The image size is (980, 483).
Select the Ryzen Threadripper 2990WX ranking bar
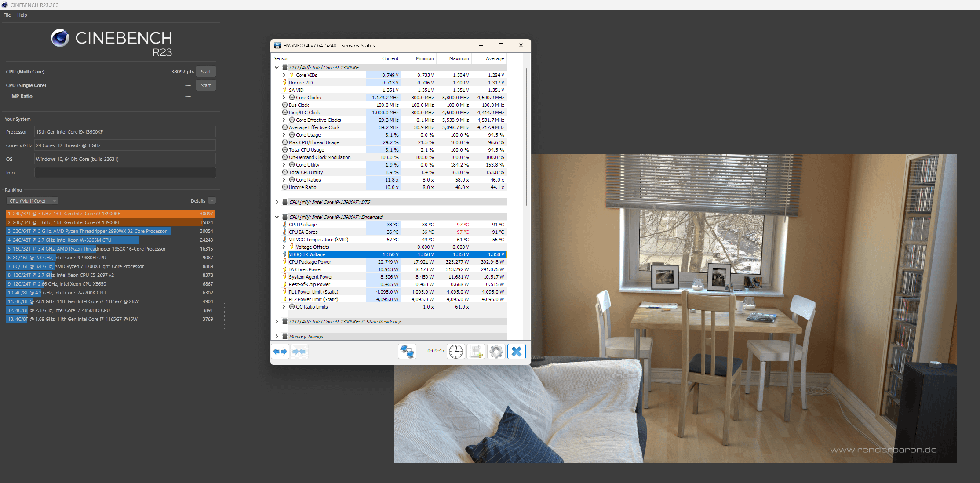click(x=88, y=231)
